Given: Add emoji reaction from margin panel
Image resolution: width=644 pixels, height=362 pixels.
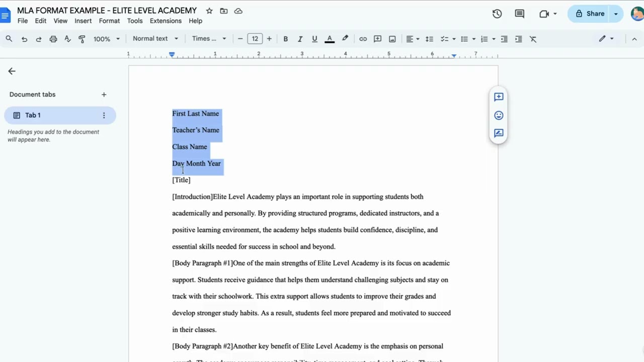Looking at the screenshot, I should pos(499,115).
